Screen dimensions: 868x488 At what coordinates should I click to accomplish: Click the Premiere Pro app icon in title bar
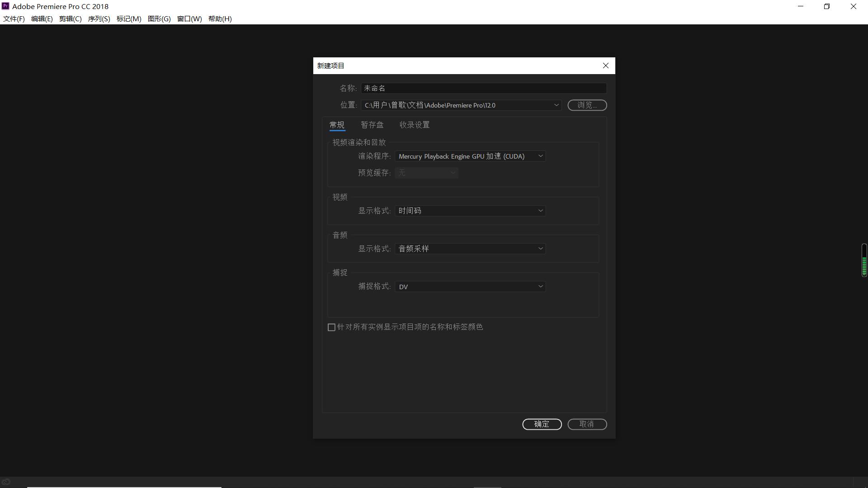tap(5, 6)
